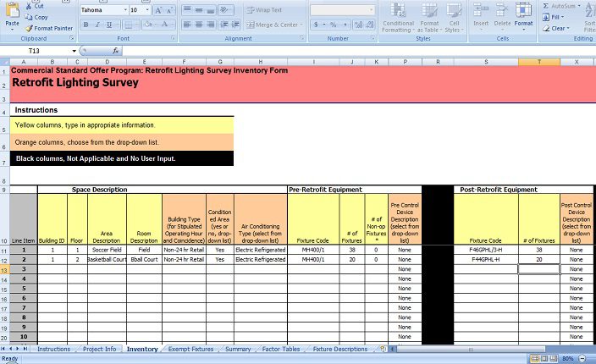The height and width of the screenshot is (364, 596).
Task: Click the Copy icon
Action: pos(30,17)
